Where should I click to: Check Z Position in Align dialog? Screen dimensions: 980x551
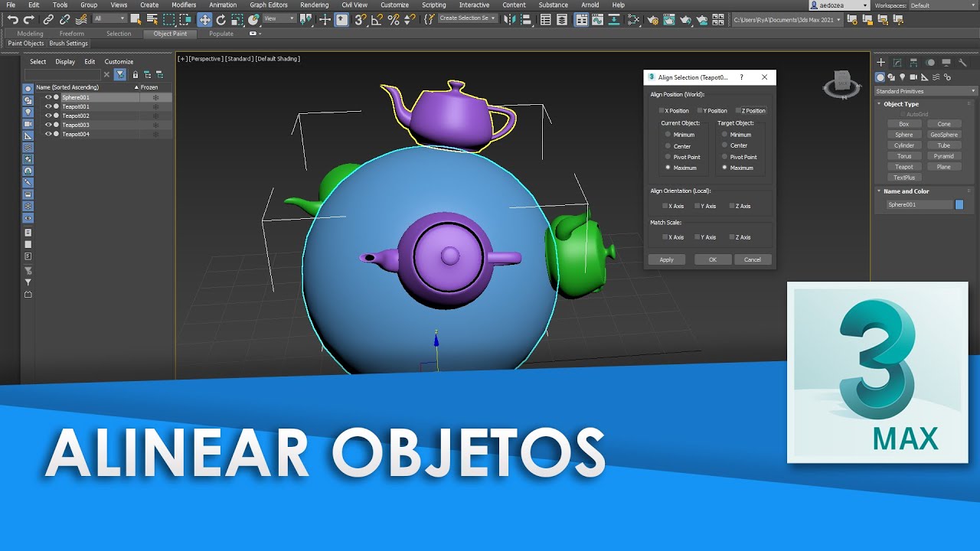[x=750, y=110]
